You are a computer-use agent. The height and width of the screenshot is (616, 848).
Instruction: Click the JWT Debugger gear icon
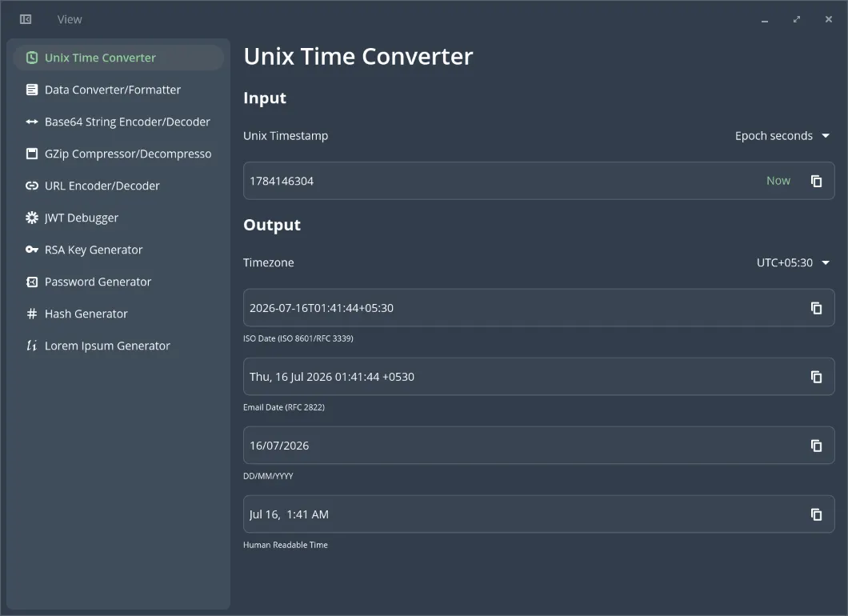coord(32,218)
